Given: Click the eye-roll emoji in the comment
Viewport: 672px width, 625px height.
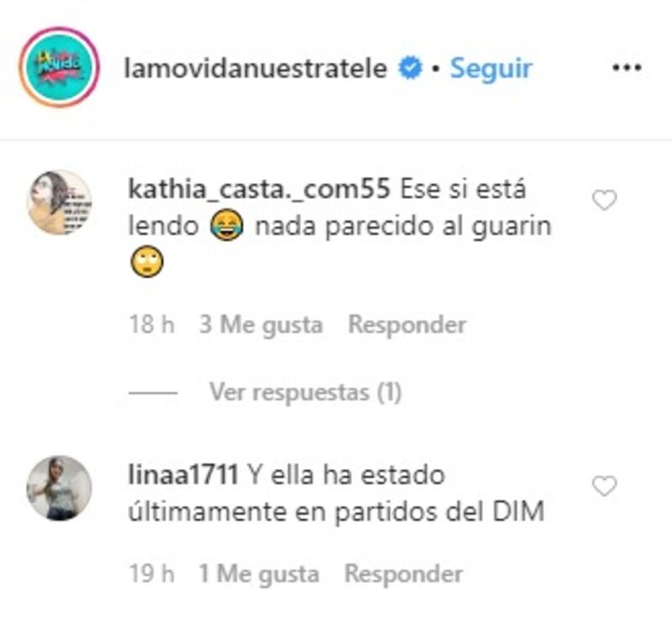Looking at the screenshot, I should (x=147, y=261).
